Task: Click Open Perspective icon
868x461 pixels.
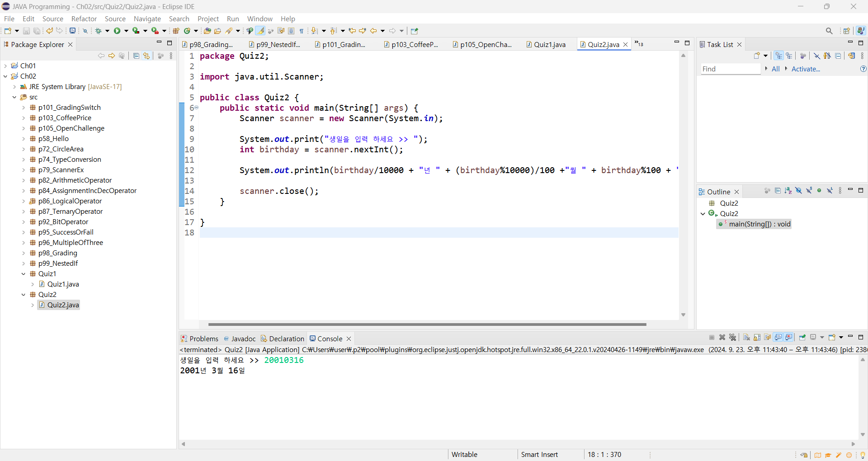Action: pos(846,31)
